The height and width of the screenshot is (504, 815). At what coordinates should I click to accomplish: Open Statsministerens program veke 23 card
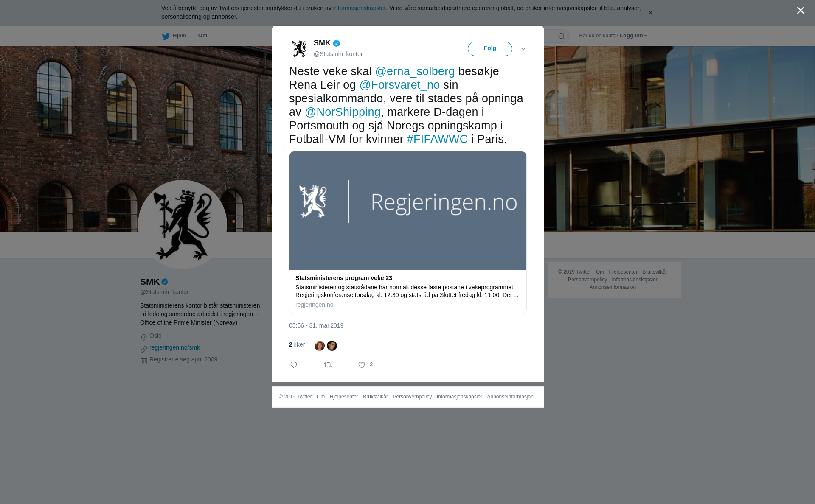coord(408,232)
